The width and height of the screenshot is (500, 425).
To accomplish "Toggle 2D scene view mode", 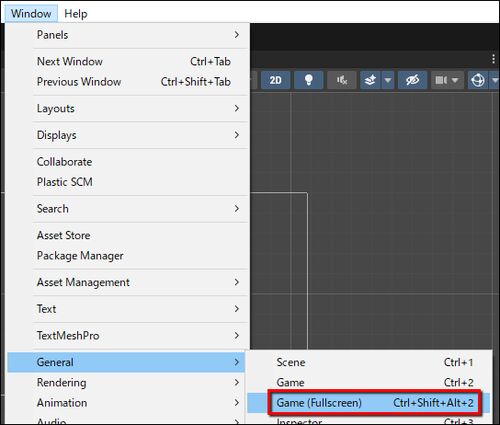I will pyautogui.click(x=275, y=80).
